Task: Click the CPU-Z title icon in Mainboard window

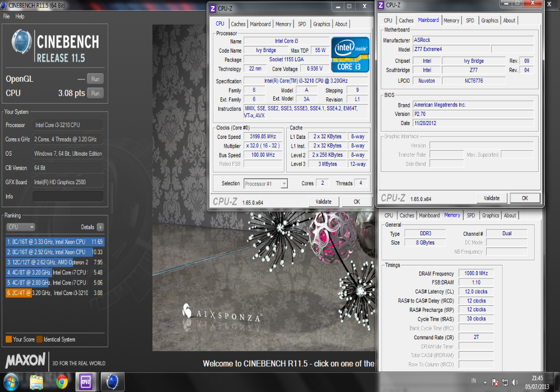Action: point(381,5)
